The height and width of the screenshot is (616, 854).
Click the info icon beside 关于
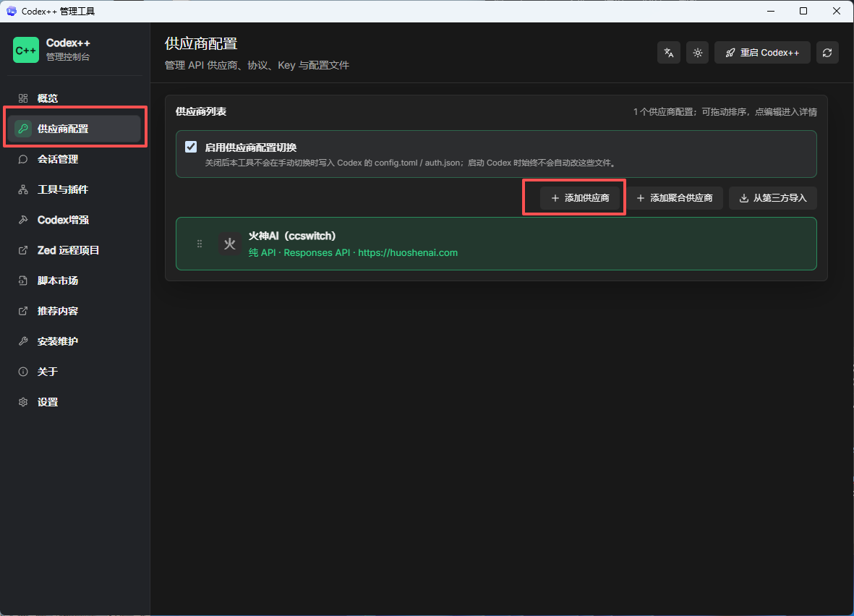(x=23, y=372)
